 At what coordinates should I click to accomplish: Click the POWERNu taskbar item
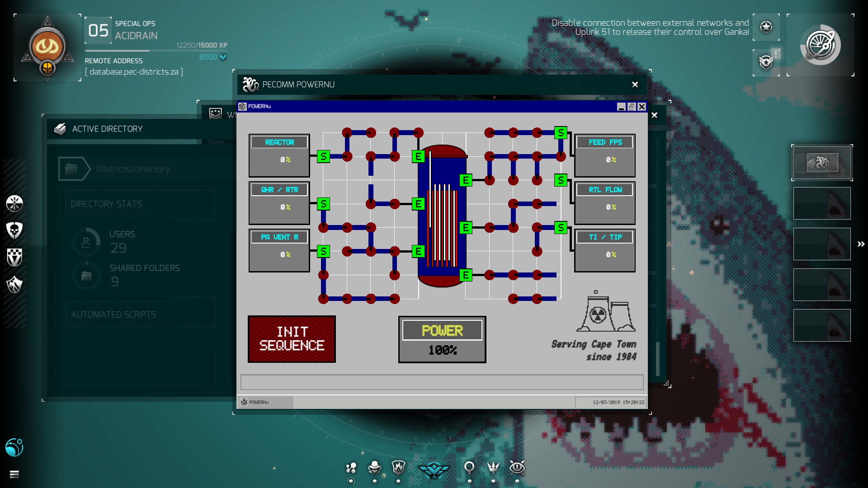[265, 402]
